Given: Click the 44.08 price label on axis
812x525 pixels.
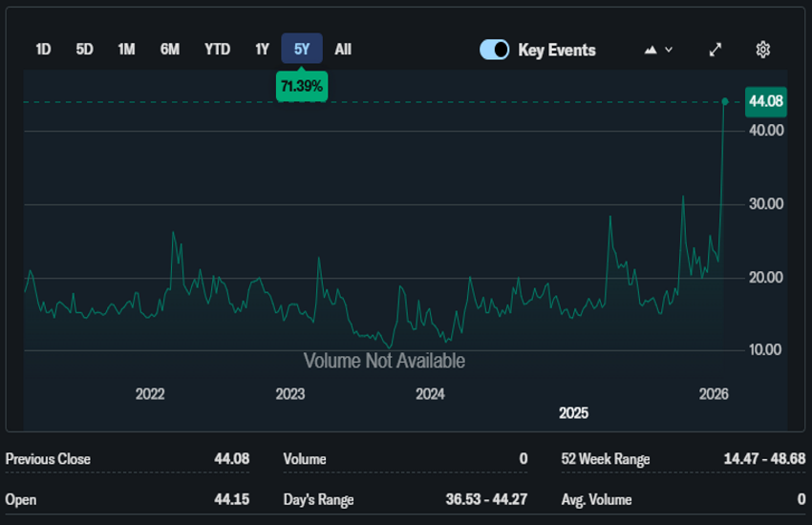Looking at the screenshot, I should coord(765,101).
